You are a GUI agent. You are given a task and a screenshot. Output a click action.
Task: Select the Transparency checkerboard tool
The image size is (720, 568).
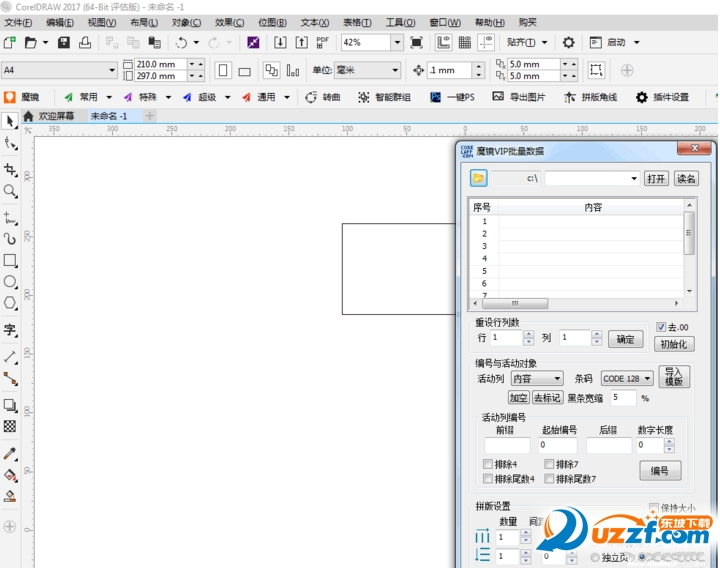[x=10, y=426]
